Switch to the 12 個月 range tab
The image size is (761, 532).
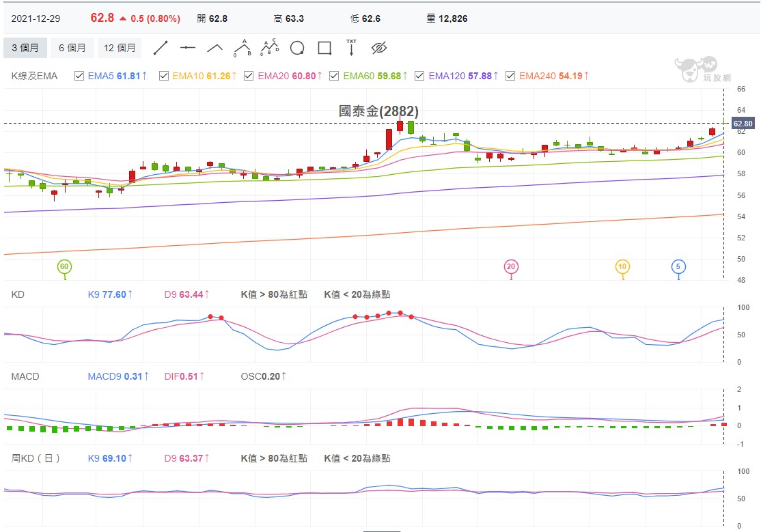click(120, 48)
